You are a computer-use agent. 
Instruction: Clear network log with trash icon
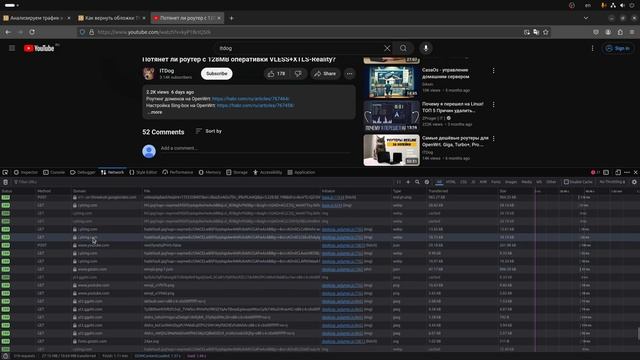(5, 182)
